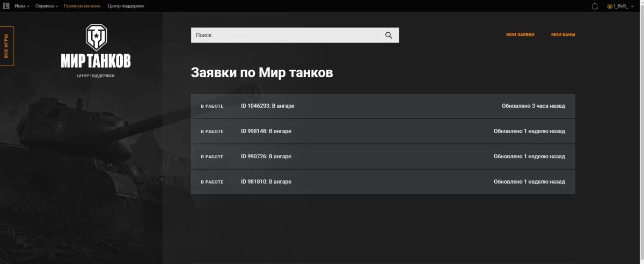Open the Мир танков logo homepage
644x264 pixels.
tap(96, 46)
